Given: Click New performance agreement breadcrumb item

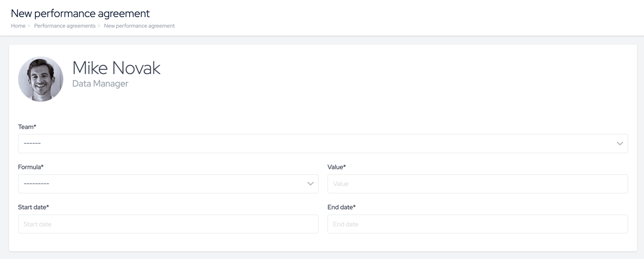Looking at the screenshot, I should 139,26.
